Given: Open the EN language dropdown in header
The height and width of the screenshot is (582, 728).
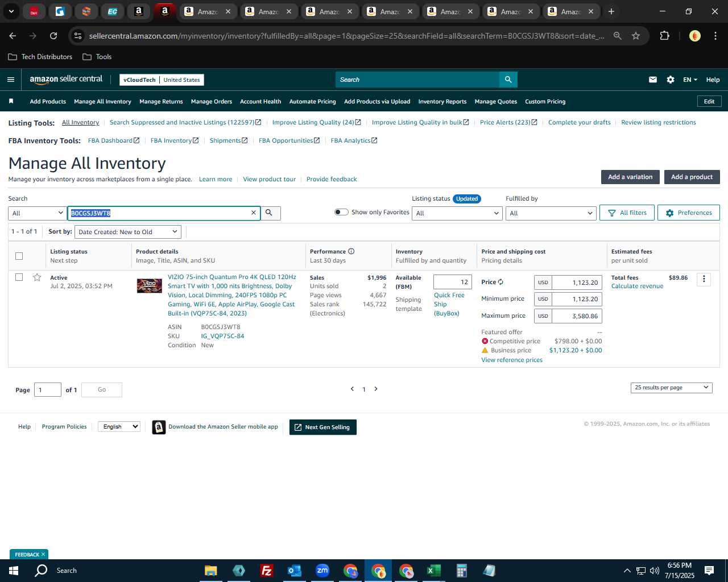Looking at the screenshot, I should [x=690, y=80].
